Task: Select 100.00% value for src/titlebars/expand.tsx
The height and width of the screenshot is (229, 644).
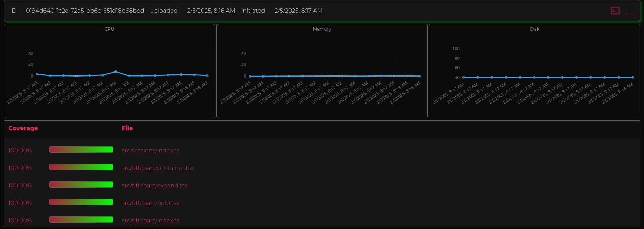Action: (x=20, y=185)
